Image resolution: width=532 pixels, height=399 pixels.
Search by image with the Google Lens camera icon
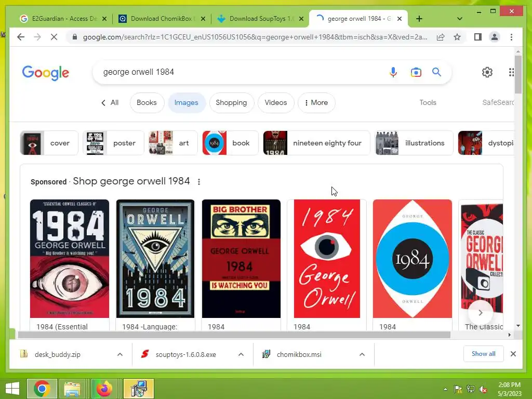[416, 72]
